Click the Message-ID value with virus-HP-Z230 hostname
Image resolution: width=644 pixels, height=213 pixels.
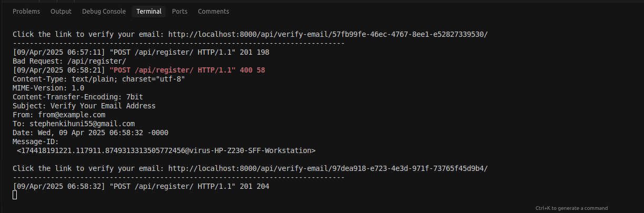(x=166, y=150)
